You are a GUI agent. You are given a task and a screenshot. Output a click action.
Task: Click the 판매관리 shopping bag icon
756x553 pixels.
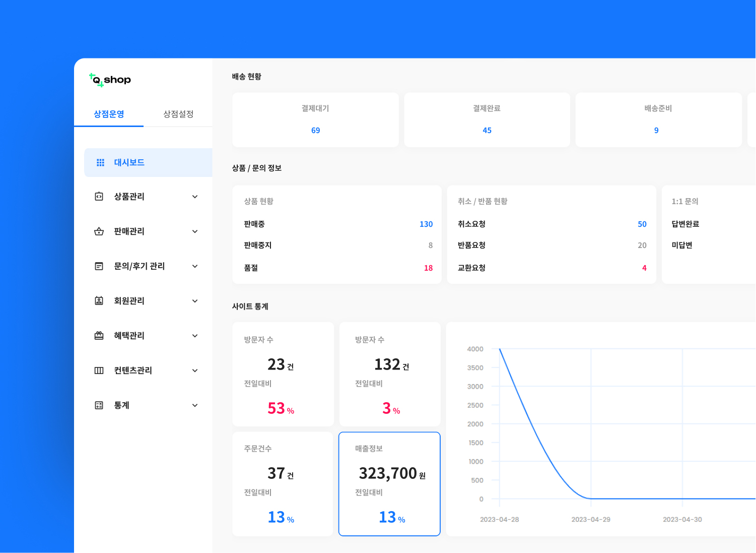[x=99, y=231]
